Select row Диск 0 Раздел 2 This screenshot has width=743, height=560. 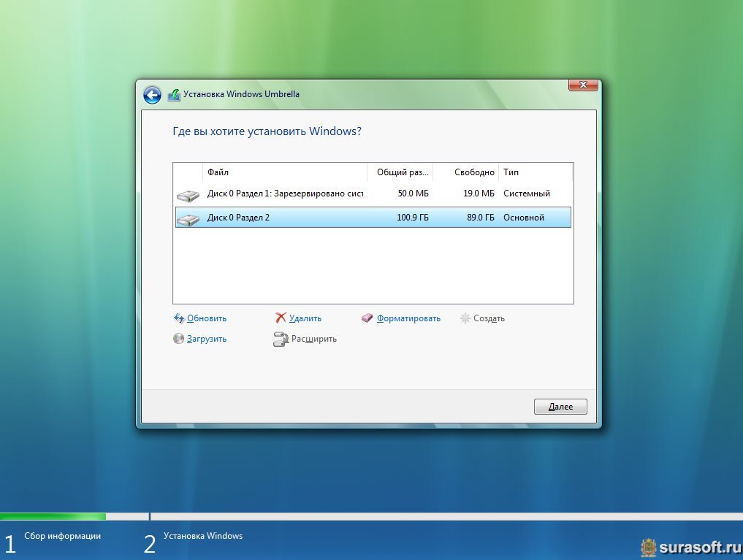click(373, 218)
